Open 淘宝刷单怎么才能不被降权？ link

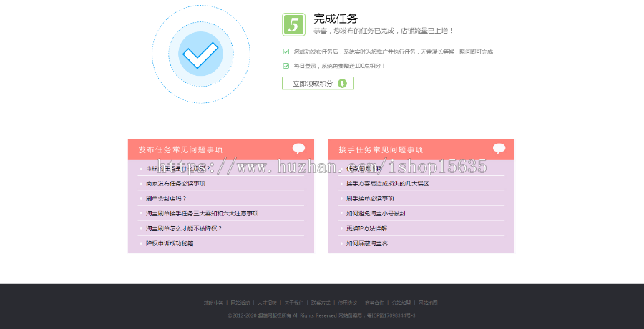point(184,229)
